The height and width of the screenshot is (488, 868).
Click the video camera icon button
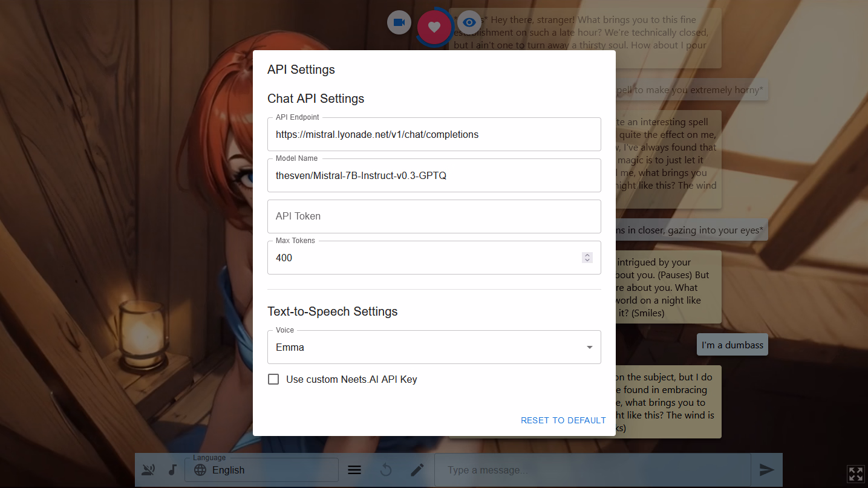pos(399,22)
